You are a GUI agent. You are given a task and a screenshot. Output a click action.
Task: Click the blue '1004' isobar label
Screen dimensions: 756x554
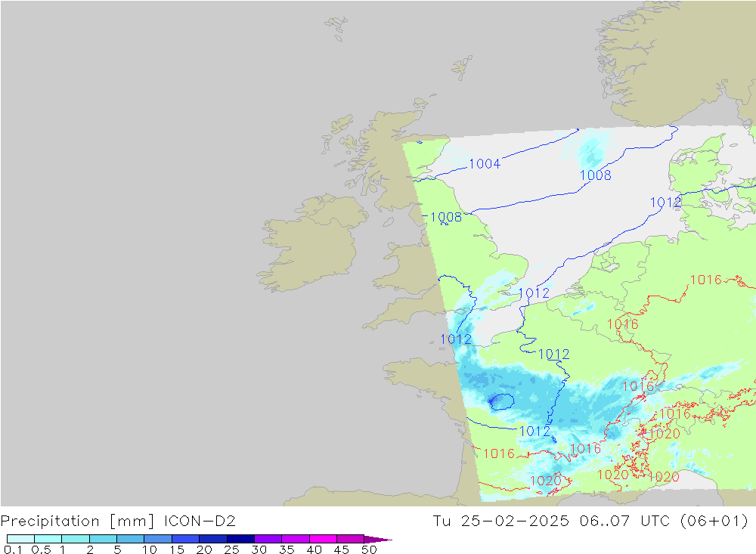point(485,164)
